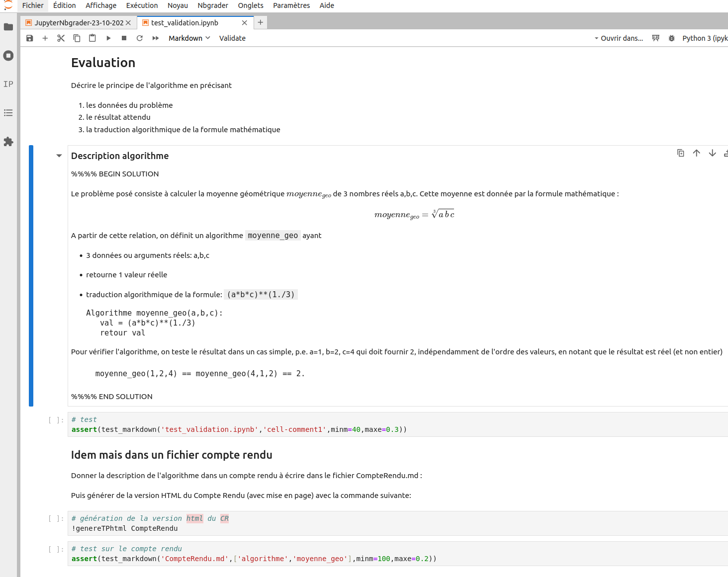Click the save notebook icon
728x577 pixels.
(30, 38)
